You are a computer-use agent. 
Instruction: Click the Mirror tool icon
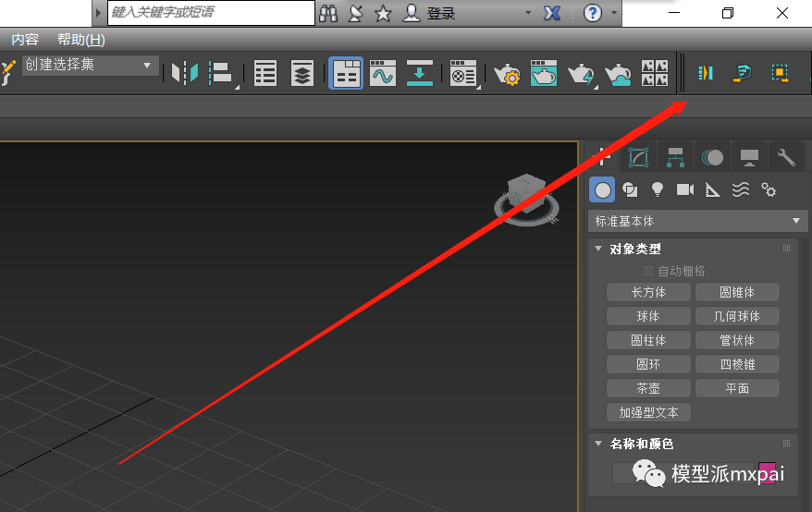(x=185, y=73)
